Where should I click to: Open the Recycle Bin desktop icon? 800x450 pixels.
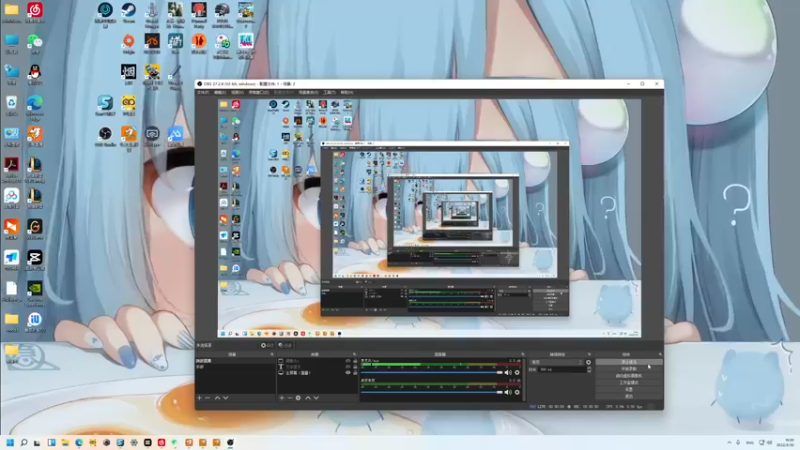click(x=11, y=106)
